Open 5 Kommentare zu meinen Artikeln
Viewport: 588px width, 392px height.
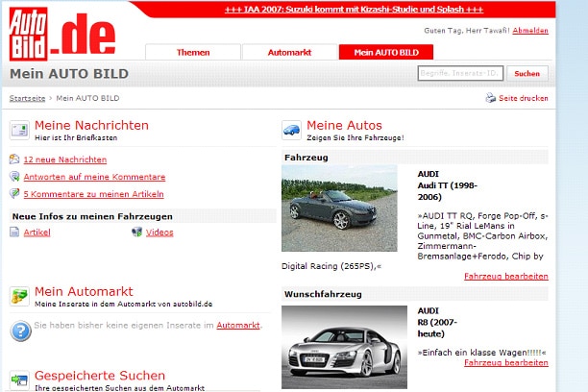click(x=94, y=194)
